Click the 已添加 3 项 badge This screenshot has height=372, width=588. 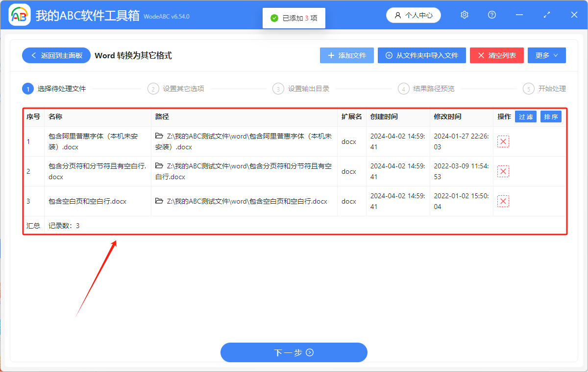click(294, 18)
